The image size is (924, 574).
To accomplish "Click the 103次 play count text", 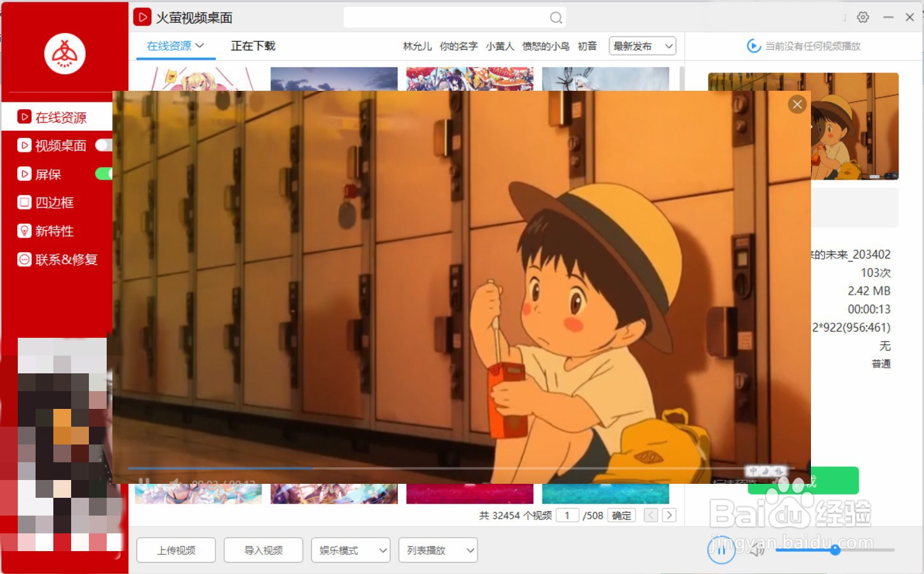I will (876, 272).
